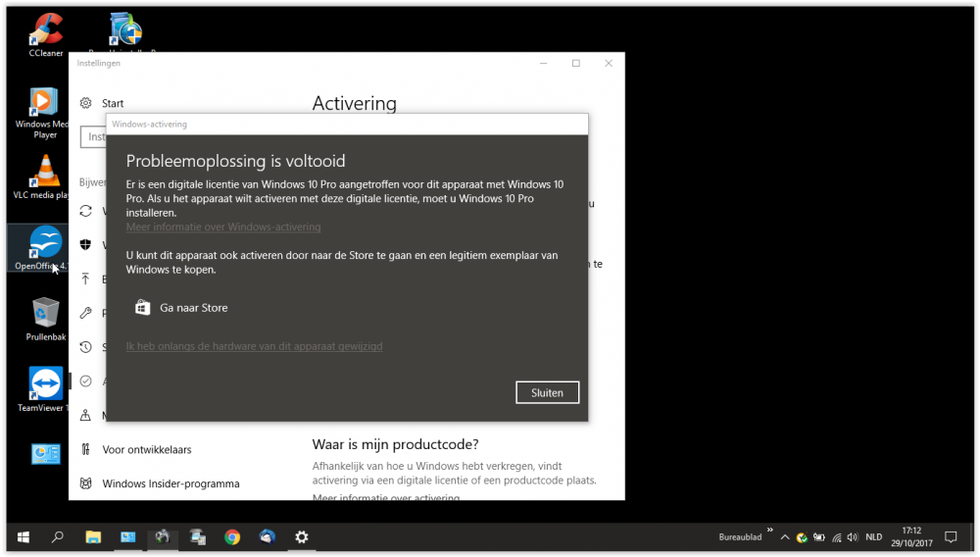Click the recovery history clock icon
This screenshot has width=980, height=557.
[85, 347]
